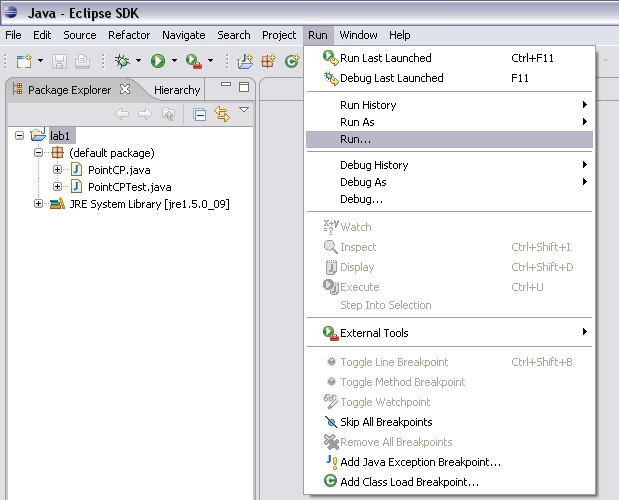The image size is (619, 500).
Task: Open the File menu
Action: tap(13, 35)
